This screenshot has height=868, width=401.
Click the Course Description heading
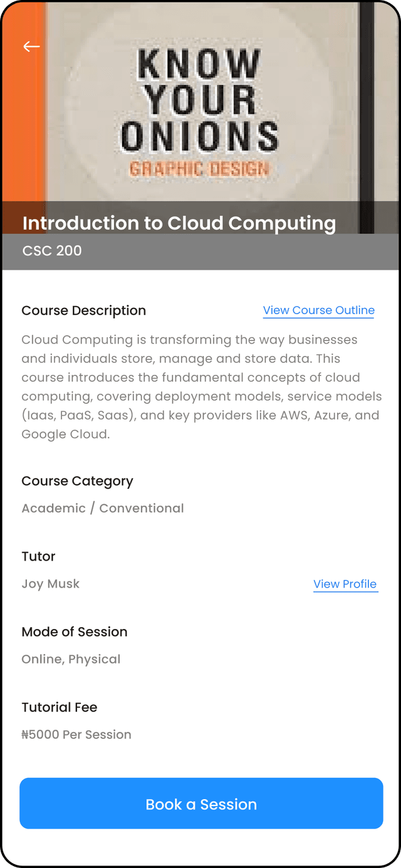(x=83, y=310)
